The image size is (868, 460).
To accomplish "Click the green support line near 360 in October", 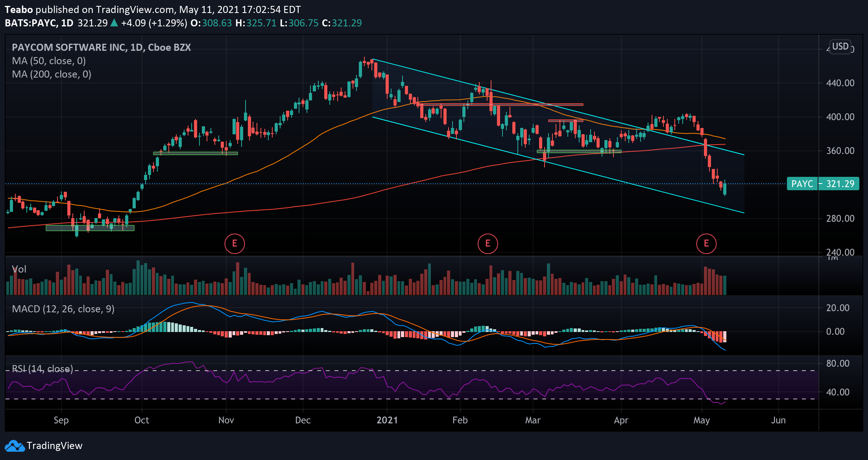I will coord(196,153).
